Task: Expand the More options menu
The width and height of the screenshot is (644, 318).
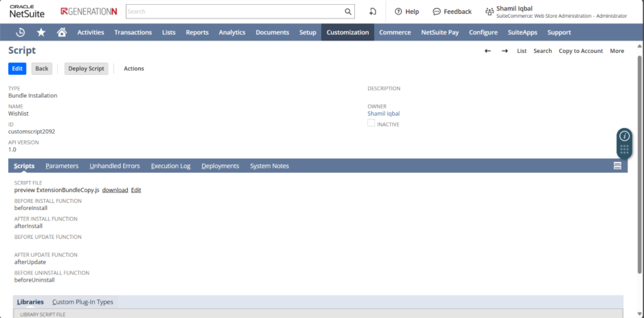Action: (x=616, y=51)
